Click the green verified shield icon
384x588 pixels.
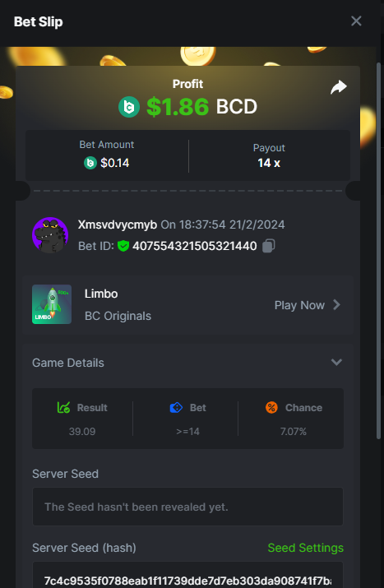coord(123,246)
